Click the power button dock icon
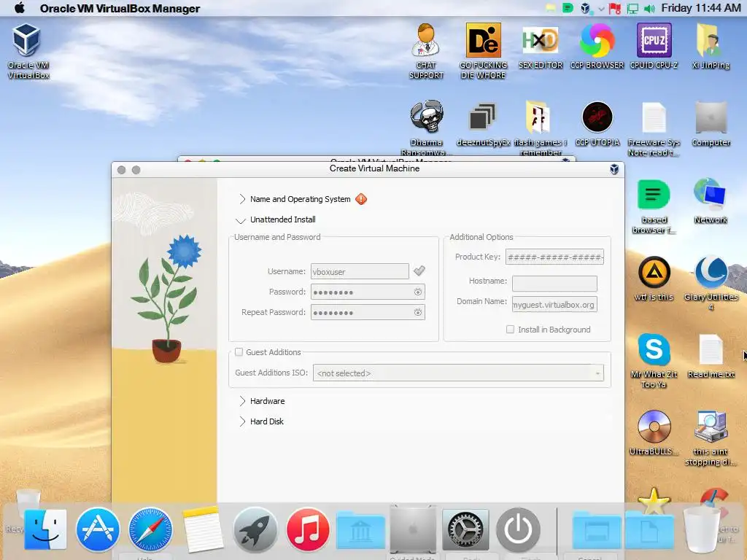Image resolution: width=747 pixels, height=560 pixels. 518,529
